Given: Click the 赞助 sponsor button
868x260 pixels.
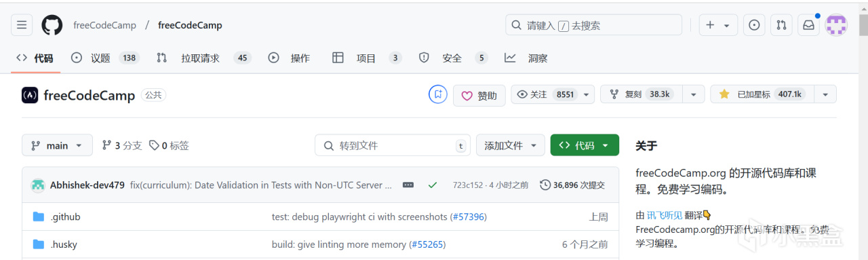Looking at the screenshot, I should click(479, 95).
